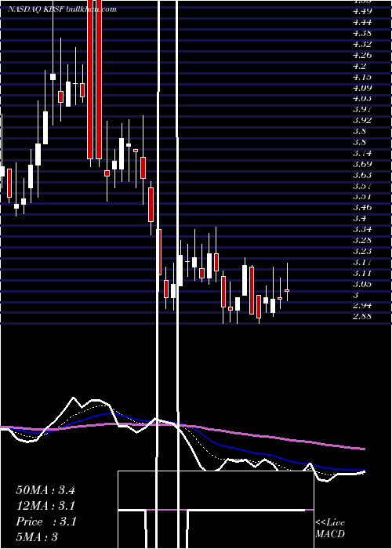This screenshot has width=392, height=549.
Task: Select the 3.11 price axis label
Action: [x=362, y=273]
